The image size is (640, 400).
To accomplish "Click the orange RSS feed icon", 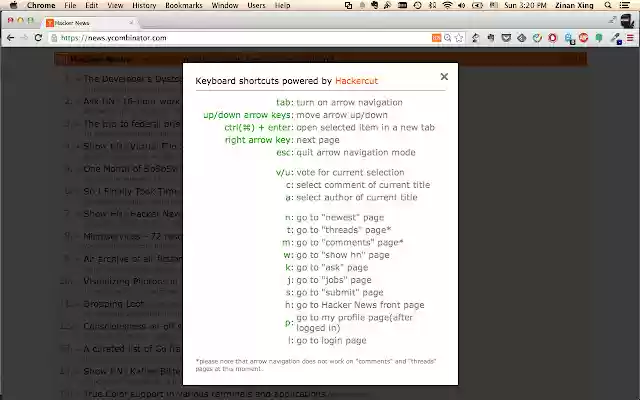I will pos(436,38).
